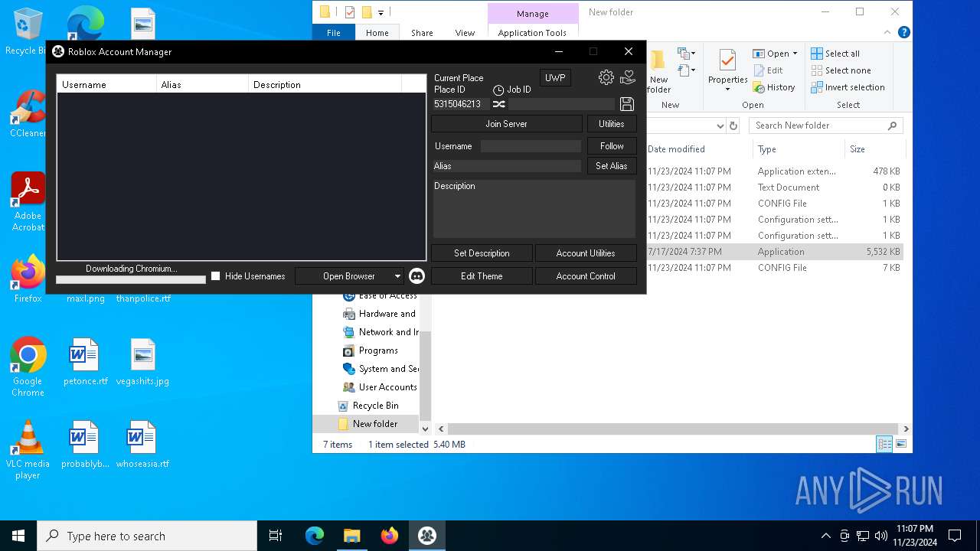Click the clock icon beside Job ID
Image resolution: width=980 pixels, height=551 pixels.
point(498,90)
